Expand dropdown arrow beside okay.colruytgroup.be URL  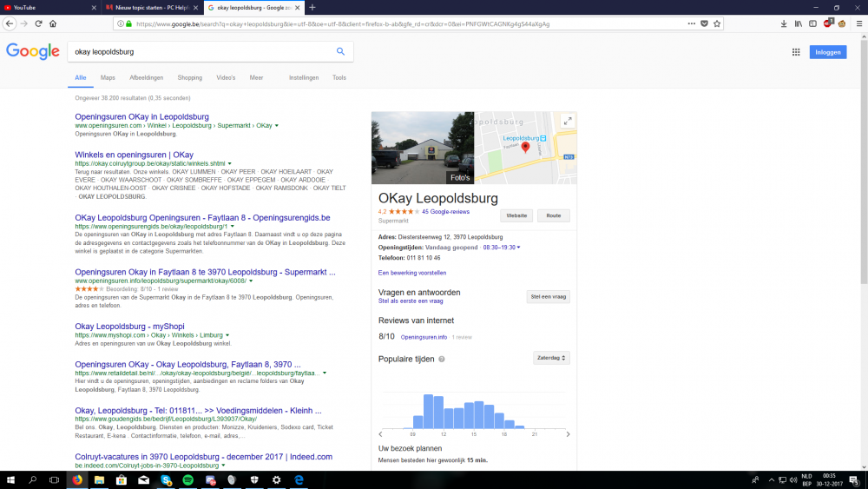[230, 164]
